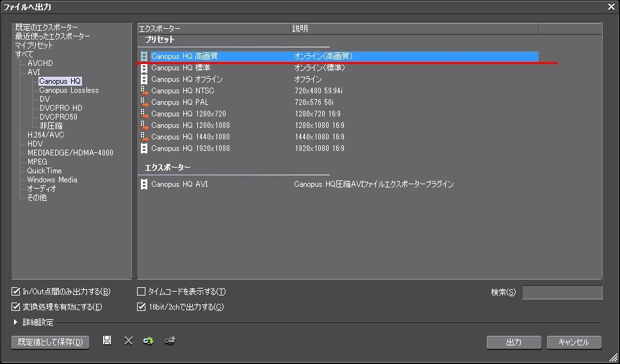
Task: Click the 出力 button
Action: 514,342
